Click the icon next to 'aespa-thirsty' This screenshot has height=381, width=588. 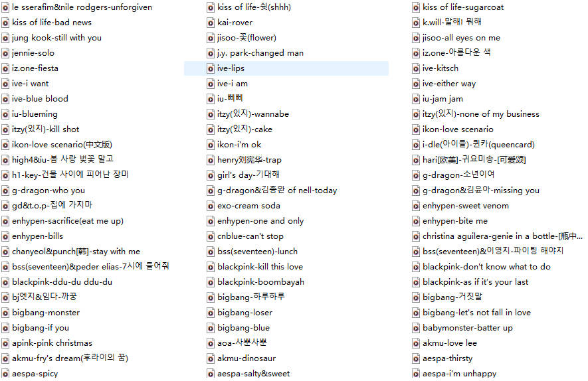[x=416, y=358]
